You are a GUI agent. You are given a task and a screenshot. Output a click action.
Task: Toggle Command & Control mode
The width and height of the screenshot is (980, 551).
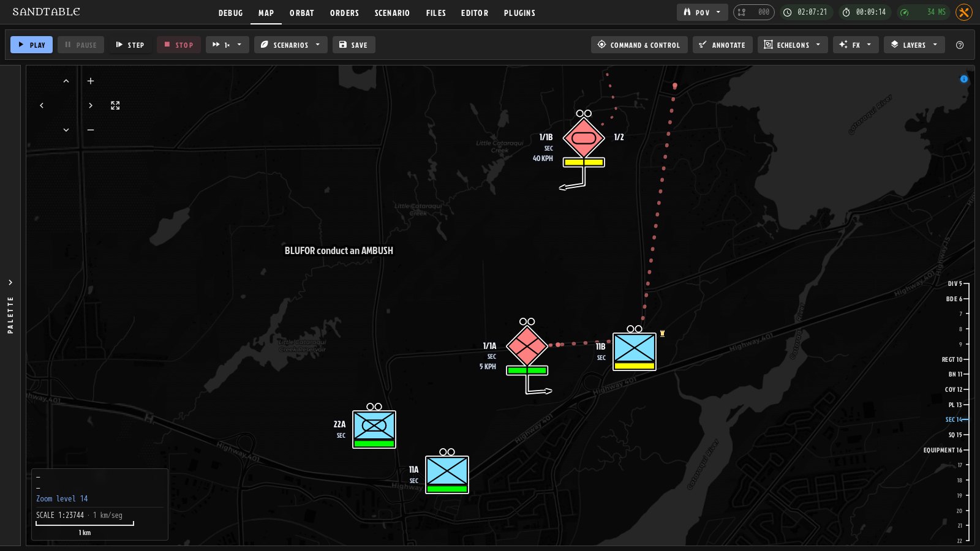(x=639, y=45)
